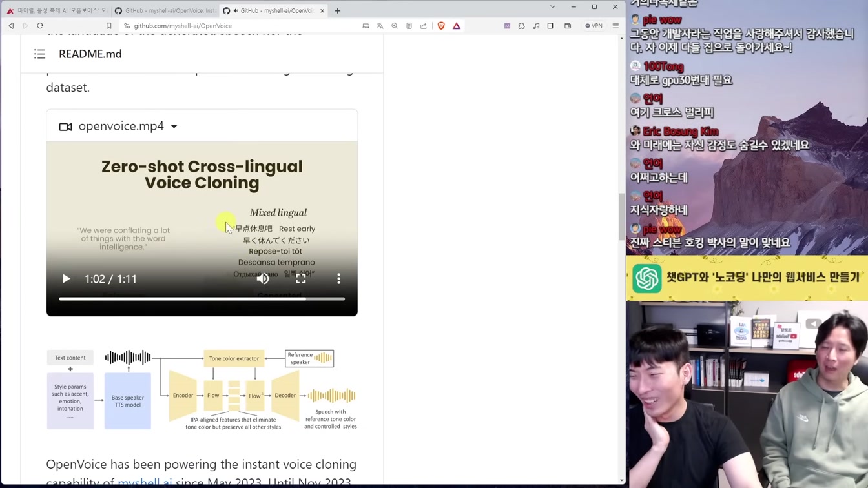This screenshot has height=488, width=868.
Task: Mute audio on the active GitHub tab
Action: click(236, 10)
